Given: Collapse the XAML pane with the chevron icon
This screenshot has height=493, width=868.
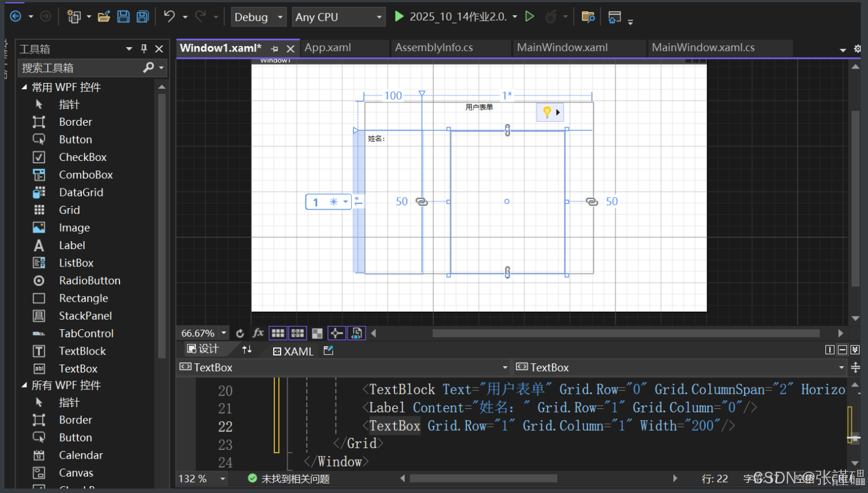Looking at the screenshot, I should [x=855, y=350].
